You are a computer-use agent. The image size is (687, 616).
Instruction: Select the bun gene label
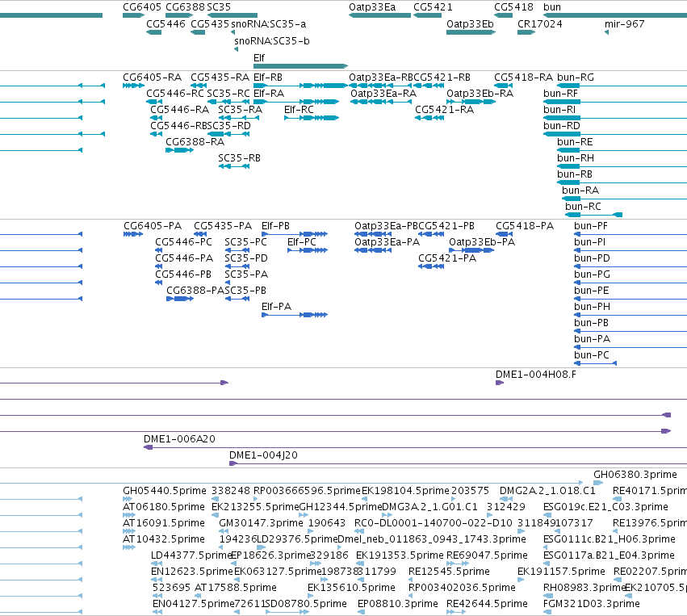pos(551,7)
